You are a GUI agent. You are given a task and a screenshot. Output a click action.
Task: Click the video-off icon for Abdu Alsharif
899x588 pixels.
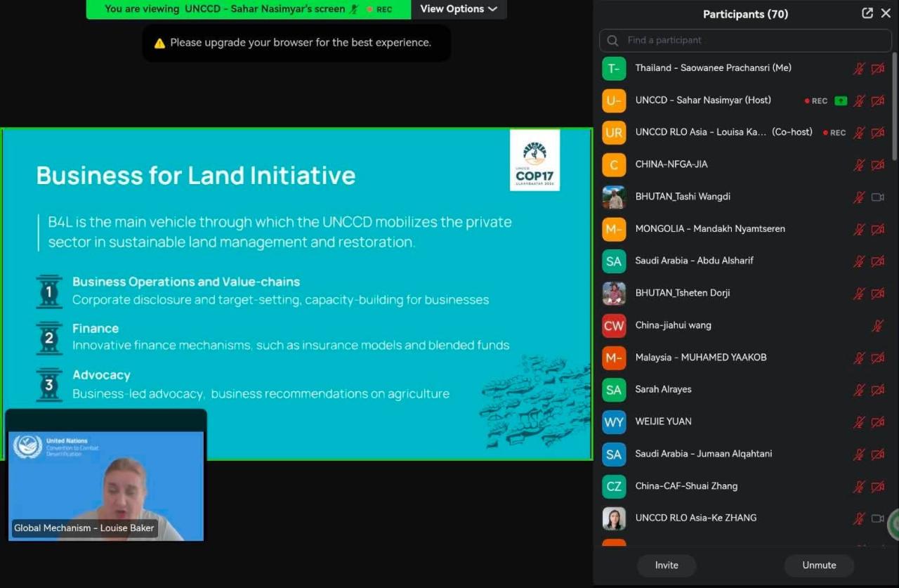(878, 261)
